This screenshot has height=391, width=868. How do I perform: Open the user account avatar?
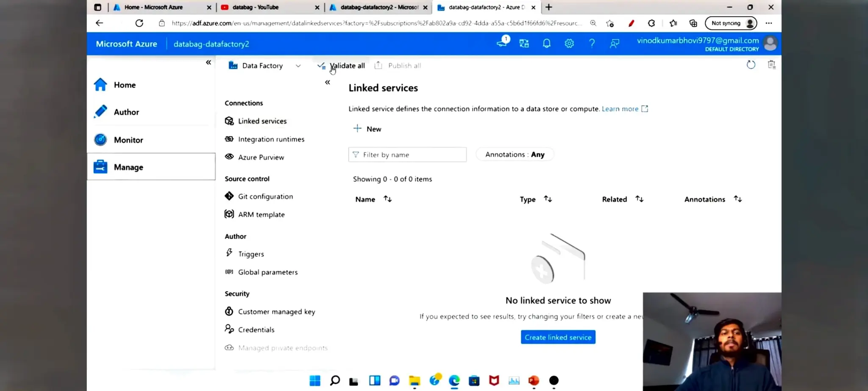tap(770, 43)
